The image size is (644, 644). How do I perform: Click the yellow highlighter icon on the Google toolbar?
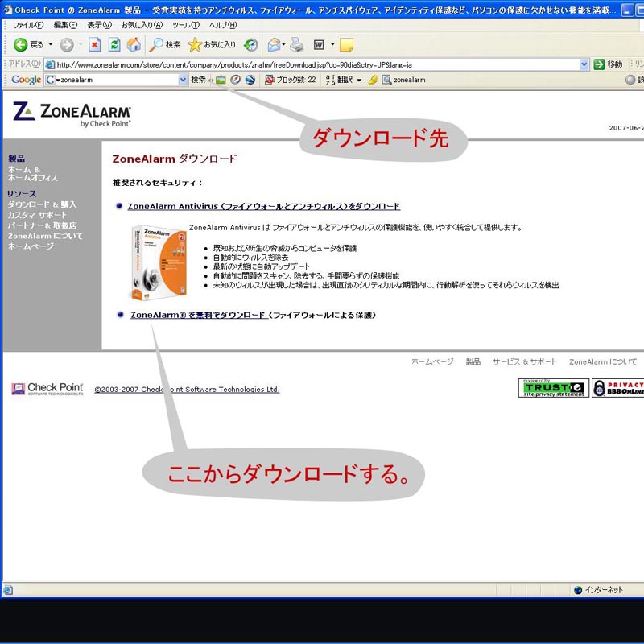tap(373, 80)
